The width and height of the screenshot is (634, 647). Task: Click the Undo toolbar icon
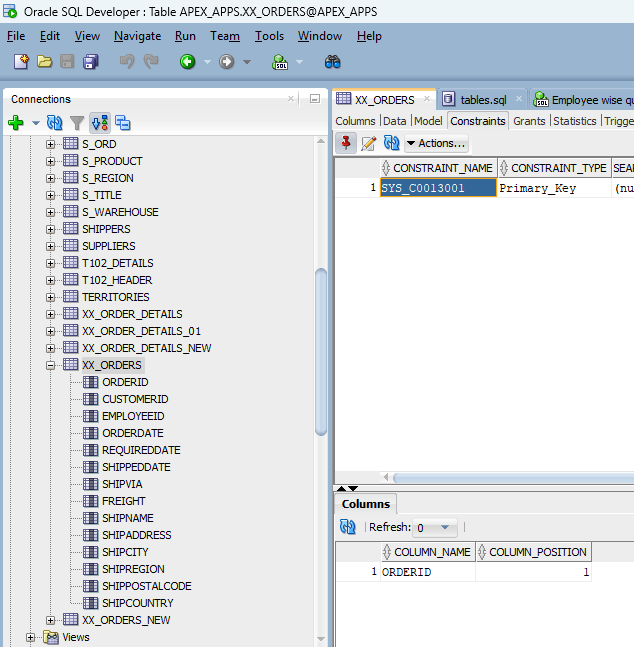(x=127, y=62)
